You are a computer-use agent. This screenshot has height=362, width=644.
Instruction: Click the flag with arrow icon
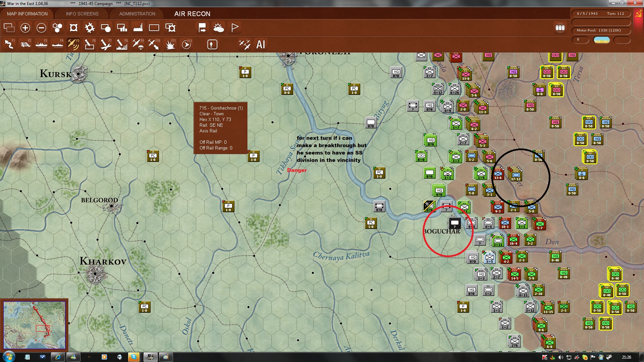click(202, 28)
